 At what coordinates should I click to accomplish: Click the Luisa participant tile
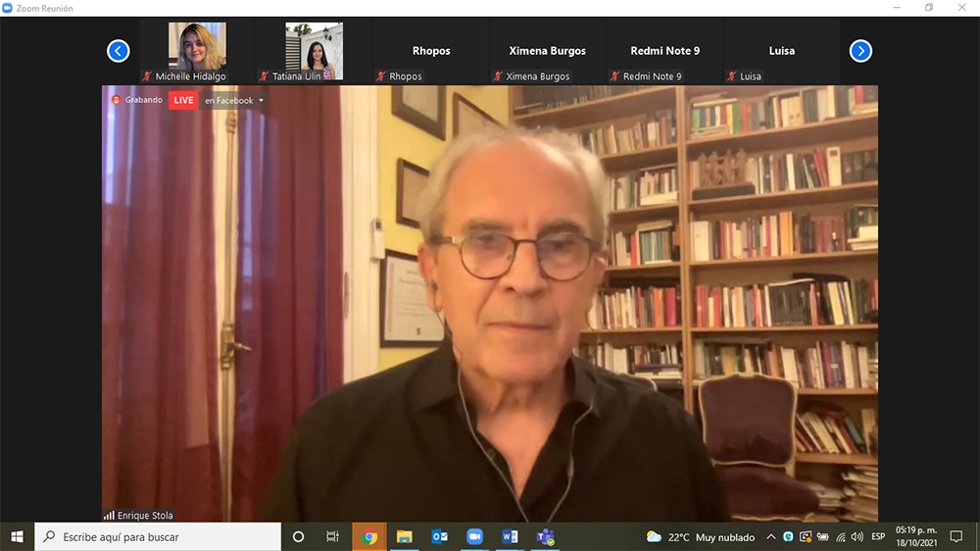pos(781,51)
